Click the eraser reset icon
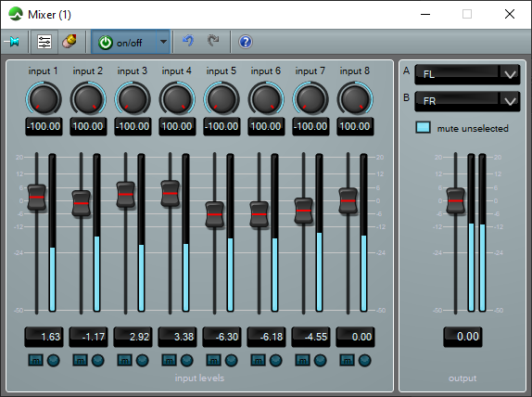This screenshot has width=532, height=397. coord(70,42)
